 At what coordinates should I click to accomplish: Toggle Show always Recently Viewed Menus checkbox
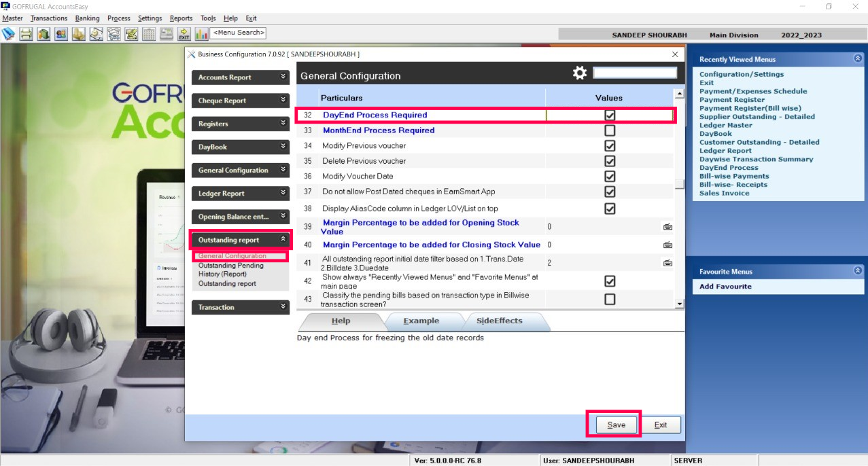[x=610, y=281]
